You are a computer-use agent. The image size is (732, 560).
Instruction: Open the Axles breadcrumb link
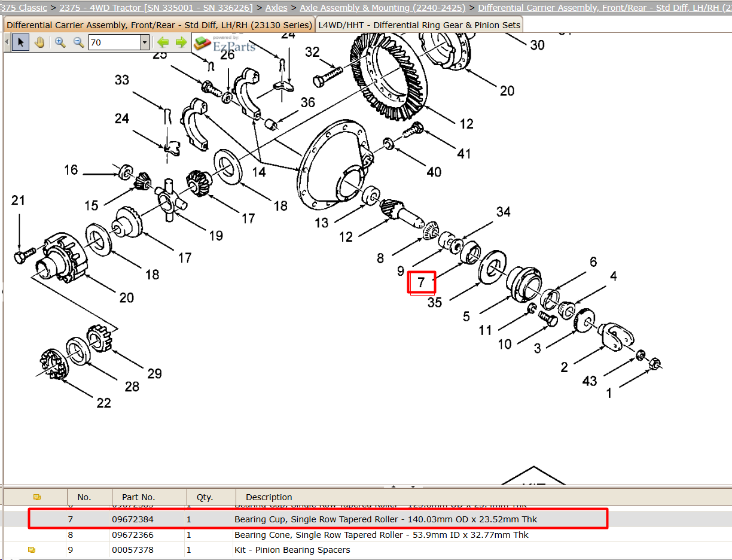coord(276,8)
